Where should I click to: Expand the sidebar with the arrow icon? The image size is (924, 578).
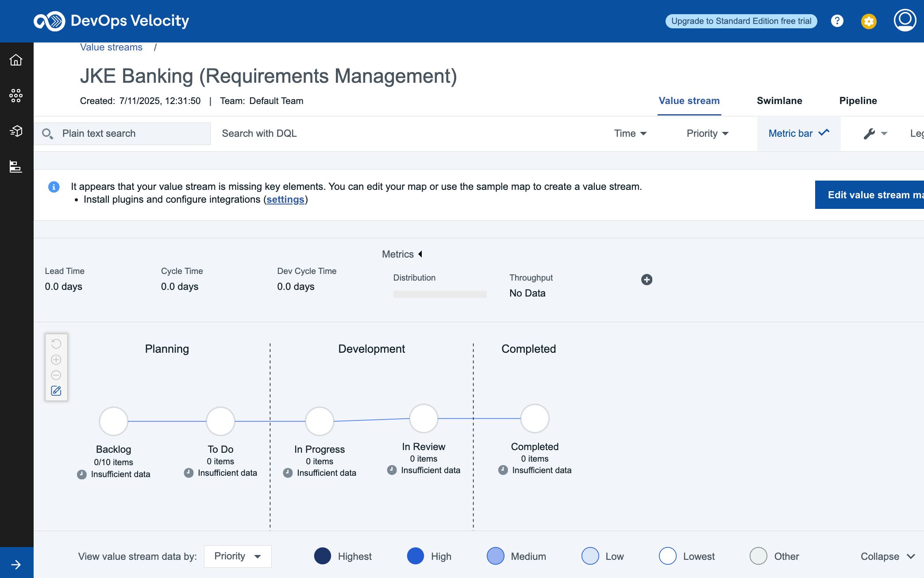coord(16,564)
